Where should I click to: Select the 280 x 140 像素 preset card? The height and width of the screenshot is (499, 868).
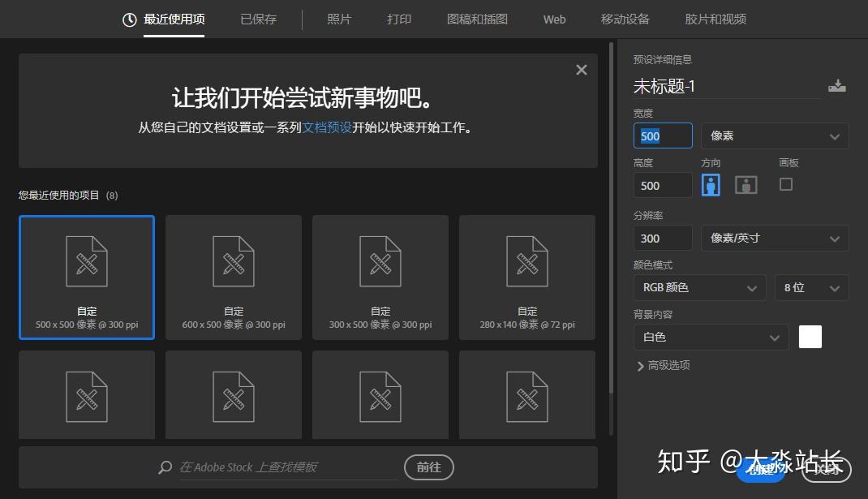click(x=527, y=277)
